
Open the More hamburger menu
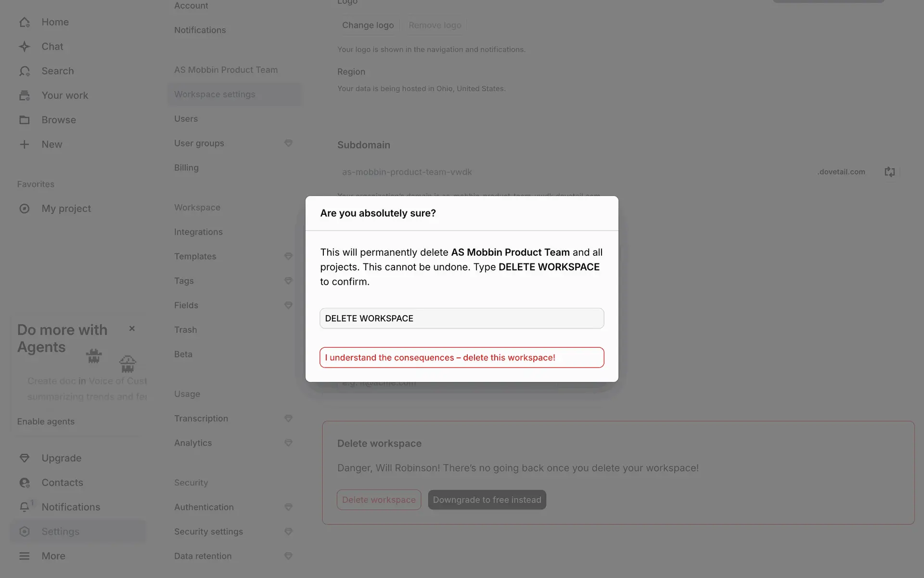[25, 556]
